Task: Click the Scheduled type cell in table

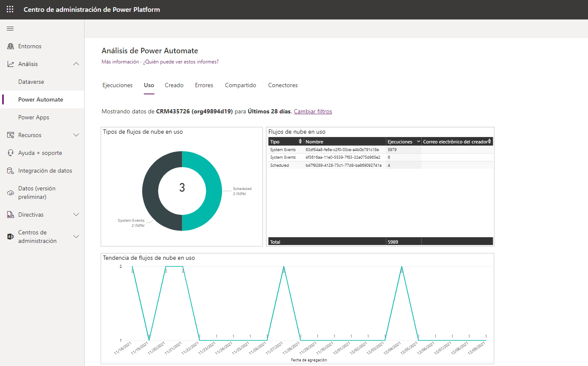Action: (280, 165)
